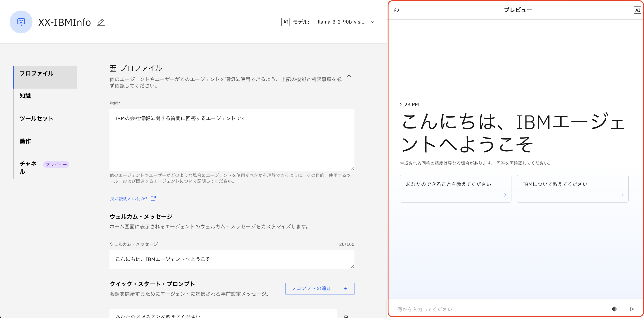
Task: Click the voice input waveform icon
Action: 614,309
